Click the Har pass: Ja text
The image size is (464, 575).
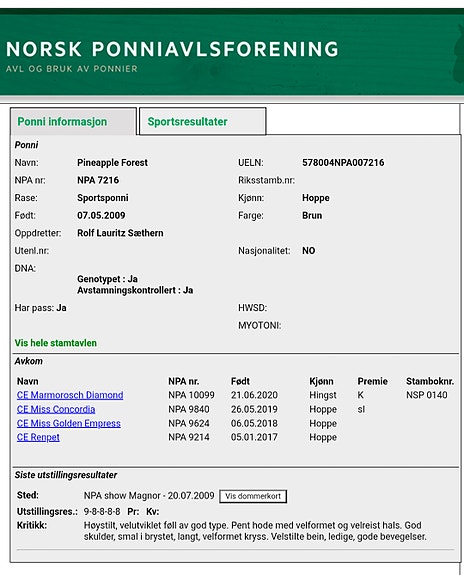coord(40,308)
